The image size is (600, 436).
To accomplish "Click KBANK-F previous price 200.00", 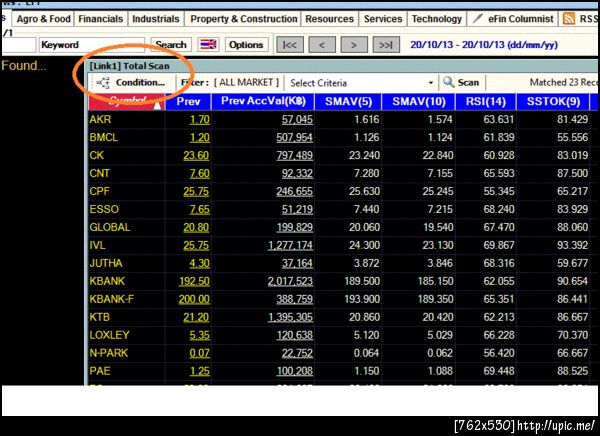I will pos(194,300).
